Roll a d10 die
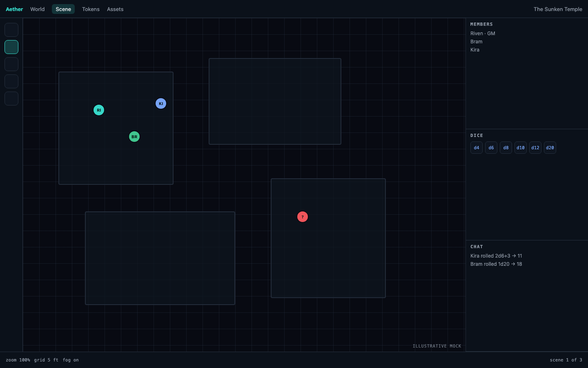The width and height of the screenshot is (588, 368). click(x=521, y=148)
